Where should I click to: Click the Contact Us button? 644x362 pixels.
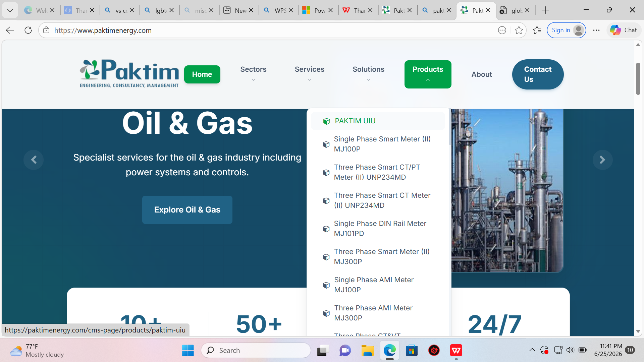click(x=538, y=74)
